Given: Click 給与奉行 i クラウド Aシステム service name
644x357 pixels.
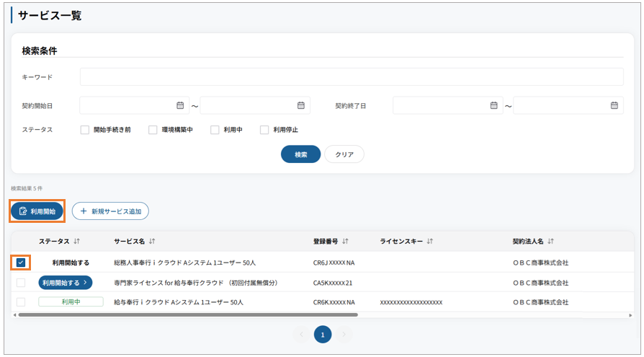Looking at the screenshot, I should coord(179,302).
